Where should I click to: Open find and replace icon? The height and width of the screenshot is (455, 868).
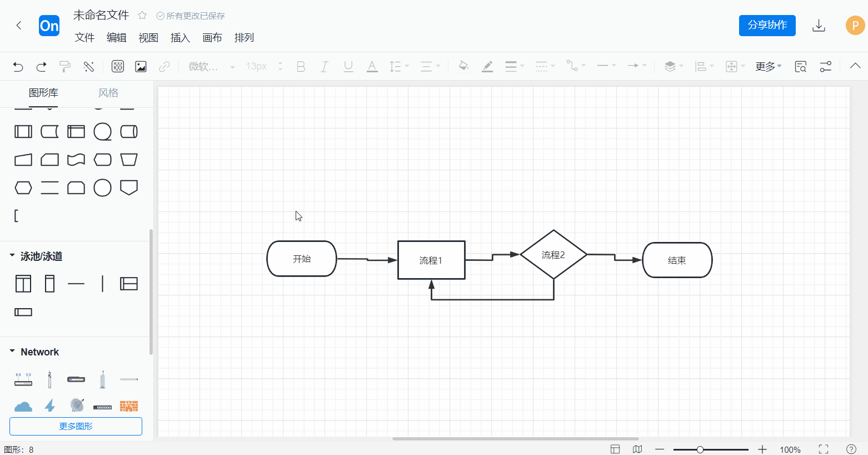coord(800,67)
